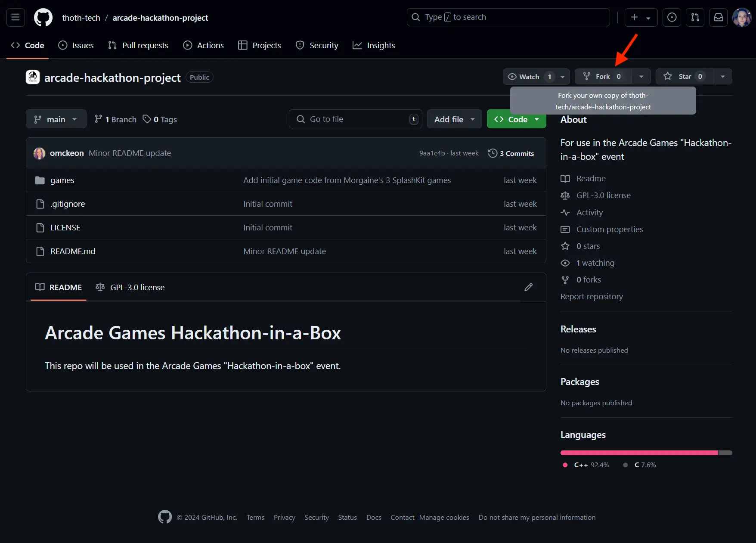Switch to the Pull requests tab
Viewport: 756px width, 543px height.
click(x=138, y=45)
